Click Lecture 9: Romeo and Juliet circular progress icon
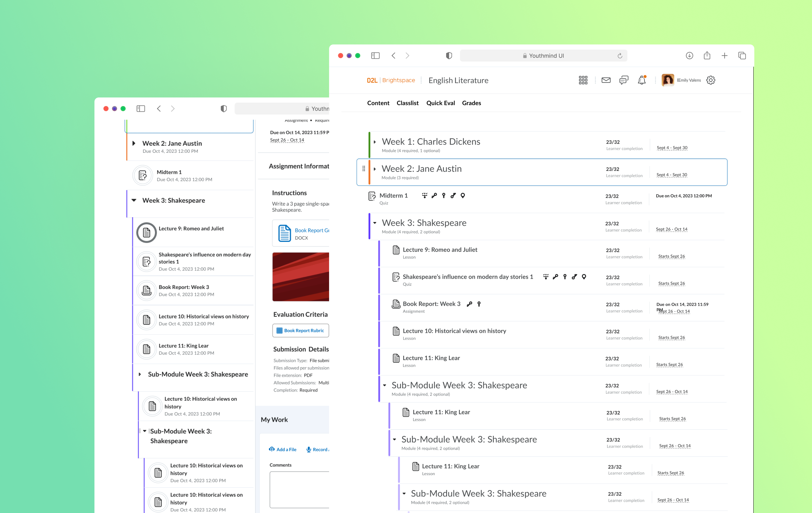Image resolution: width=812 pixels, height=513 pixels. (x=146, y=232)
